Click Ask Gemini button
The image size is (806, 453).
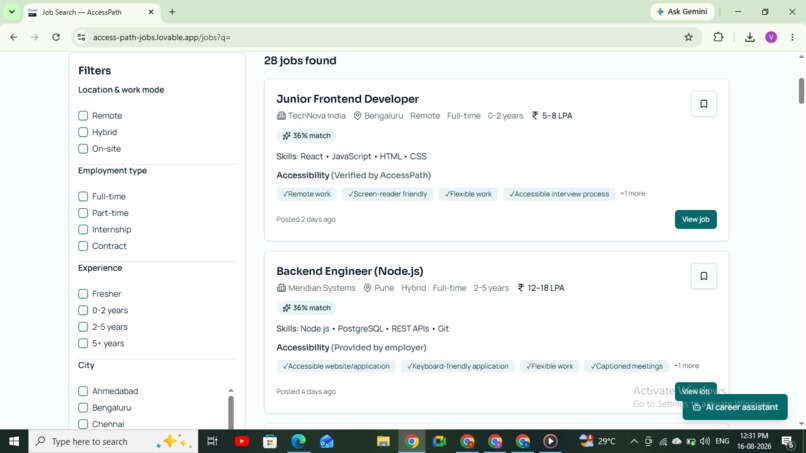point(682,12)
